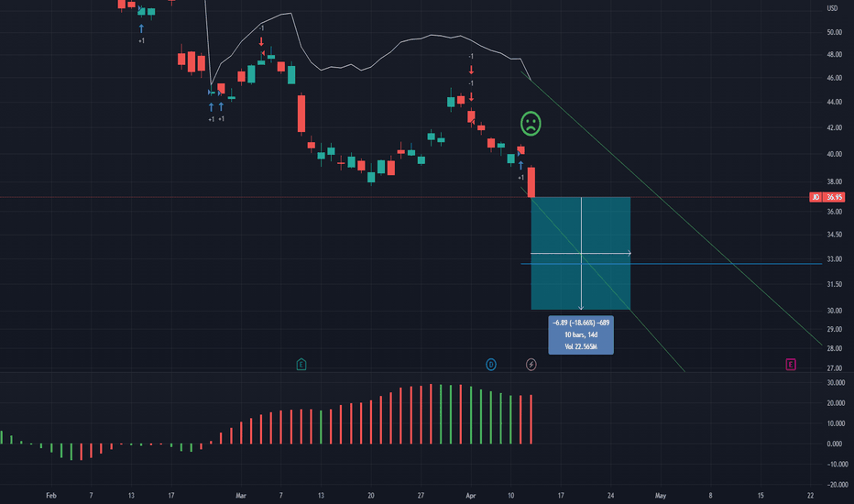
Task: Click the -6.89 (-18.66%) measurement readout
Action: [581, 323]
